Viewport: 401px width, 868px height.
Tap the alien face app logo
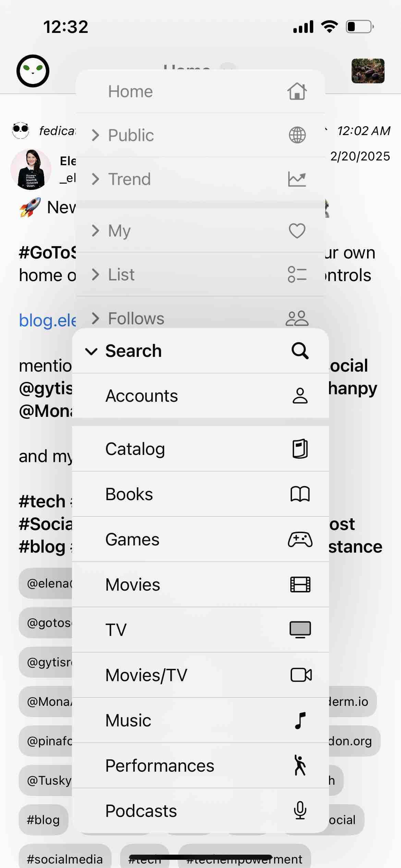pos(33,71)
